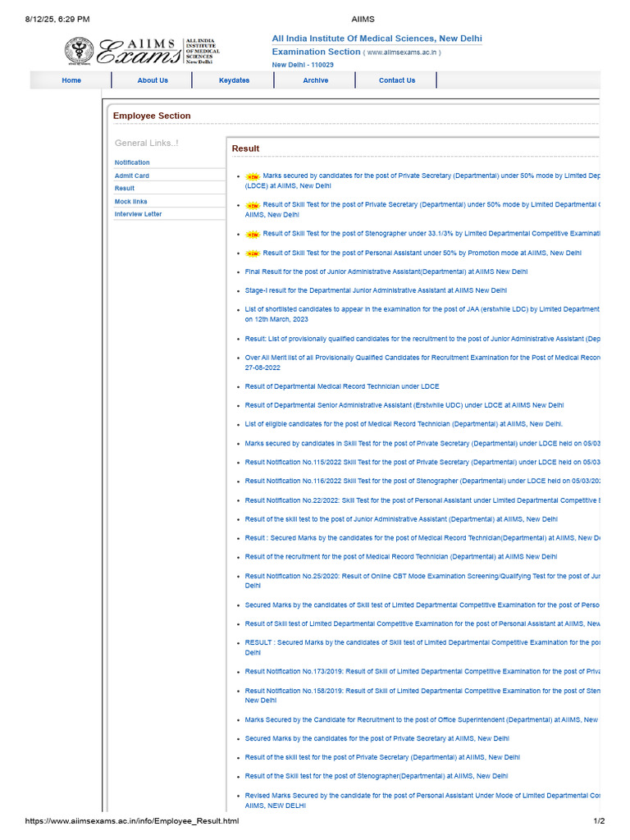Open Revised Marks Secured Personal Assistant link

[422, 801]
